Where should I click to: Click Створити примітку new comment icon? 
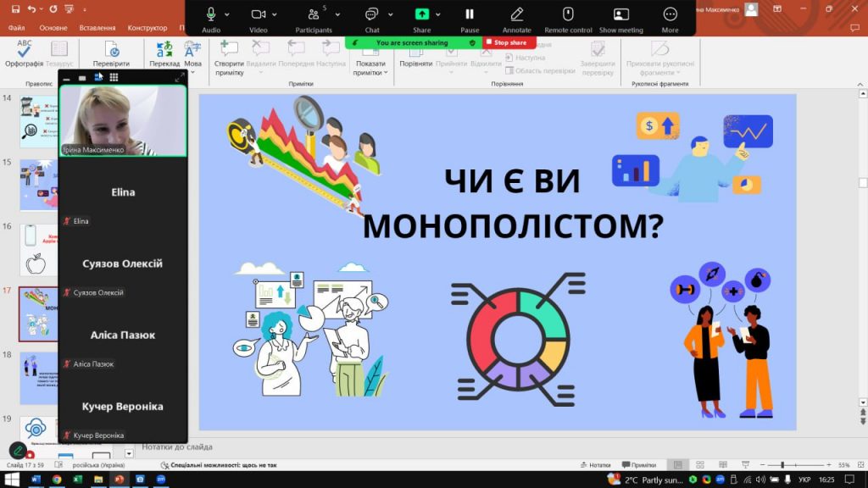(x=229, y=50)
